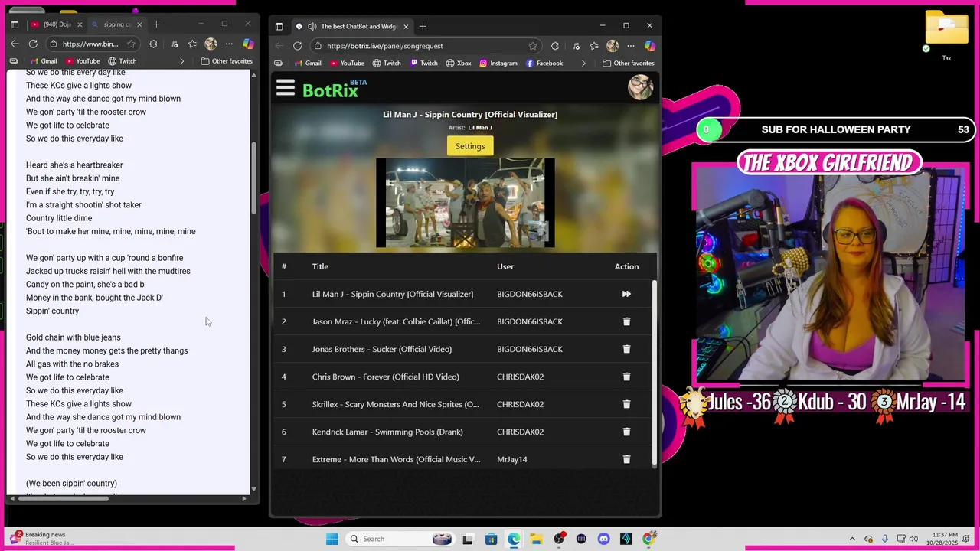Open a new tab in lyrics window

pos(156,24)
